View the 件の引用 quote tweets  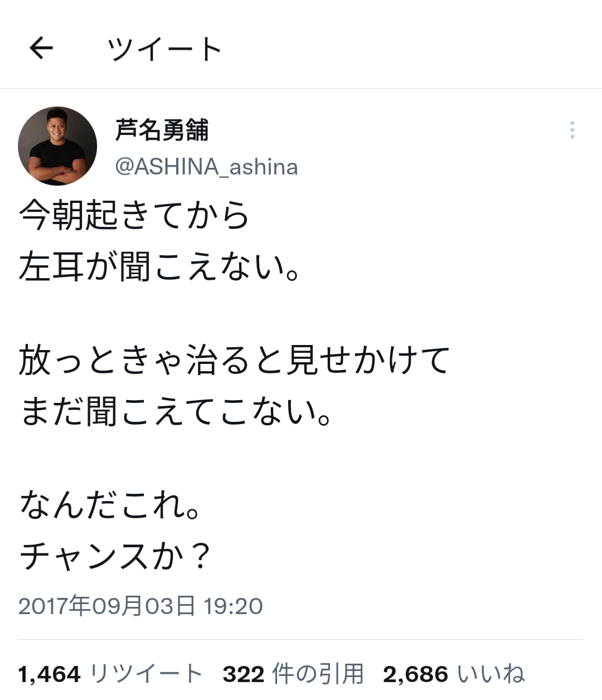pos(318,674)
